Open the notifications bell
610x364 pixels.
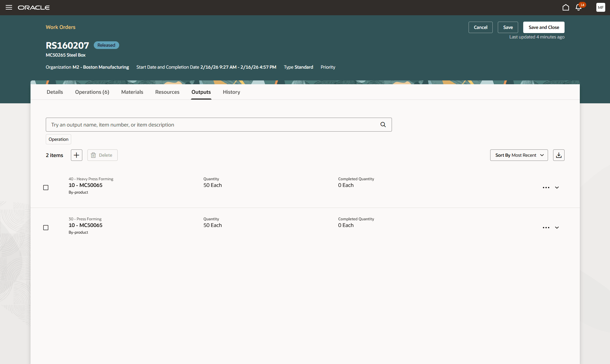tap(579, 7)
